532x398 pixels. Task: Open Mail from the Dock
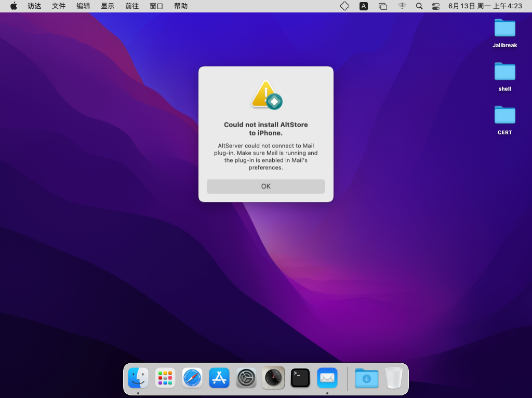pos(327,378)
